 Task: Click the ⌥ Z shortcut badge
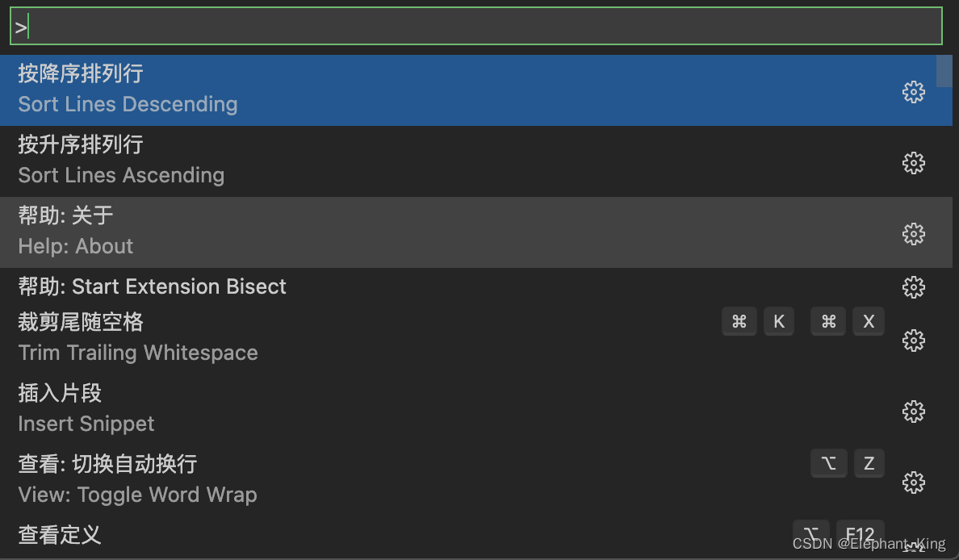(848, 463)
